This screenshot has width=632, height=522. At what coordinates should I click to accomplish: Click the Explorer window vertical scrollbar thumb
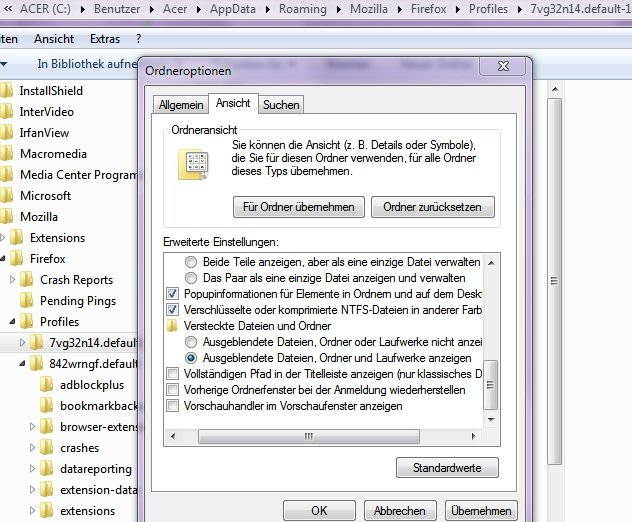click(555, 281)
